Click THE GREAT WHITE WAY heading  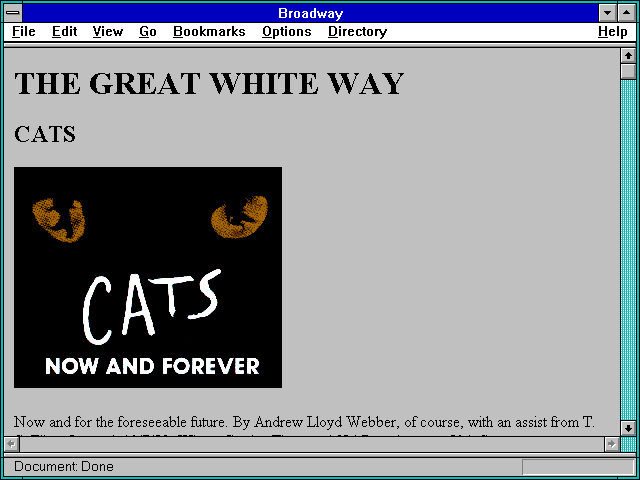[x=209, y=84]
